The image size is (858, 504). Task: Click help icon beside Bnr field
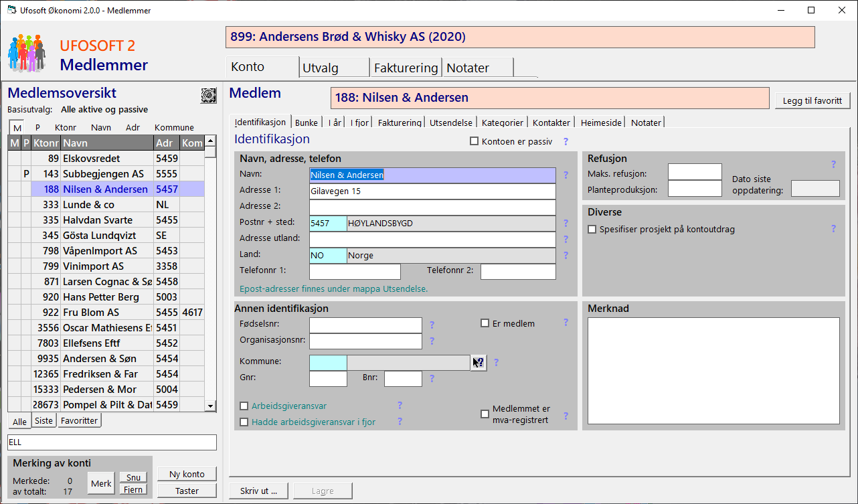pos(432,378)
